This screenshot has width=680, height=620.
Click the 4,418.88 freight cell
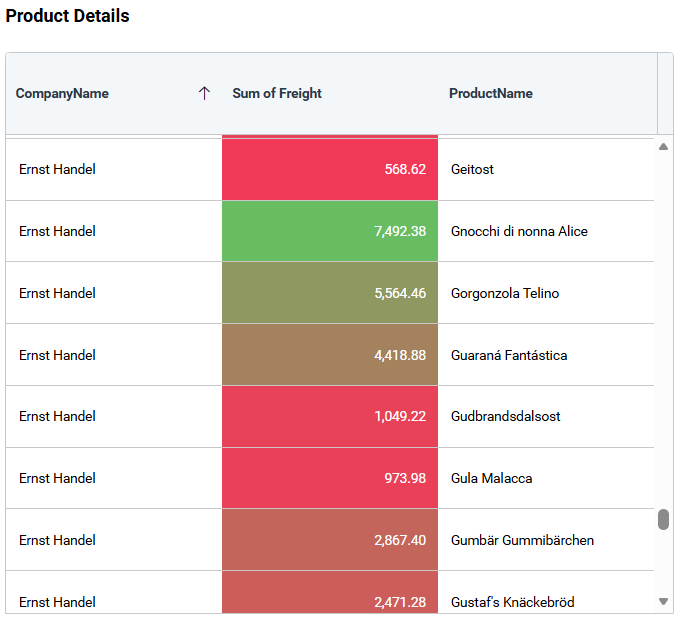pos(330,355)
